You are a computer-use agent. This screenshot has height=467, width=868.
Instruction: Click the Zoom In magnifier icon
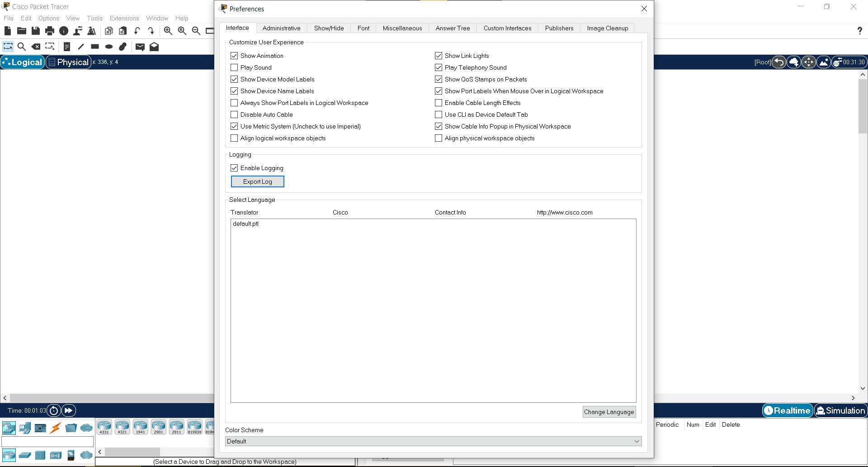point(168,31)
